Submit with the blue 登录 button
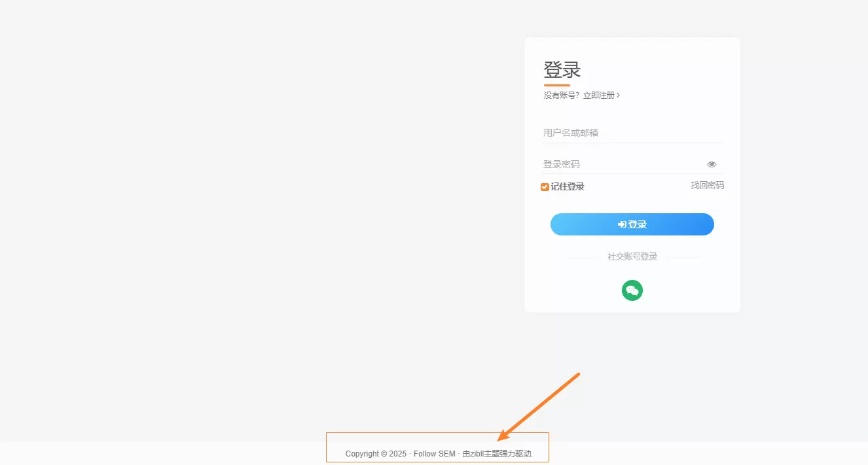Screen dimensions: 868x465 (x=632, y=224)
